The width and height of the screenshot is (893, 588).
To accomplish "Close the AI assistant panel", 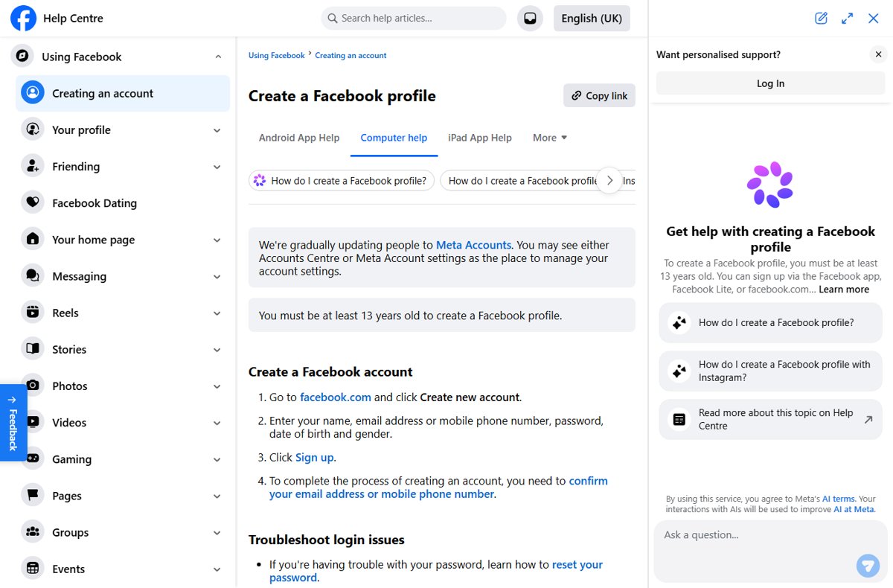I will [874, 19].
